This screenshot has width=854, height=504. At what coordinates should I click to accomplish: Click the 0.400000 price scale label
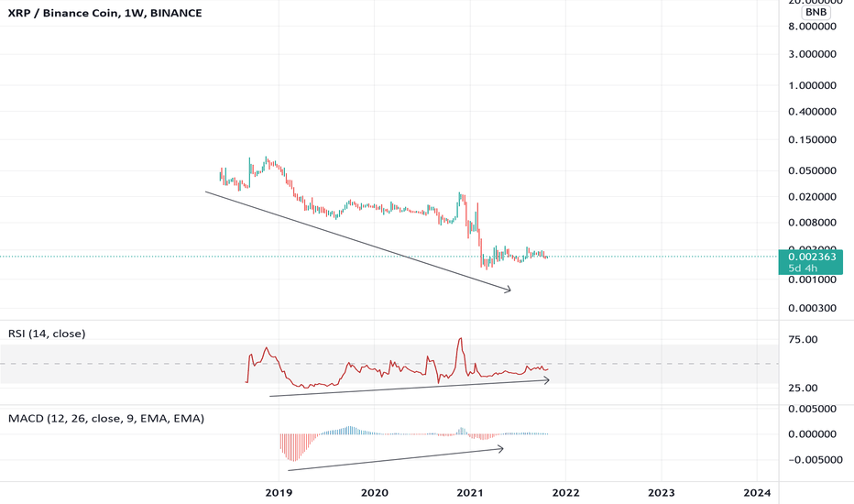click(812, 112)
